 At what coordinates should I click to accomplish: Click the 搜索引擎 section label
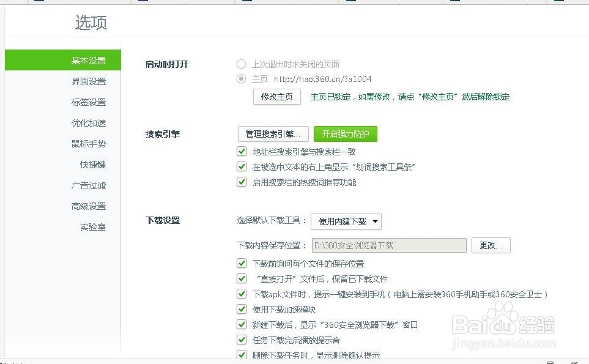tap(163, 134)
